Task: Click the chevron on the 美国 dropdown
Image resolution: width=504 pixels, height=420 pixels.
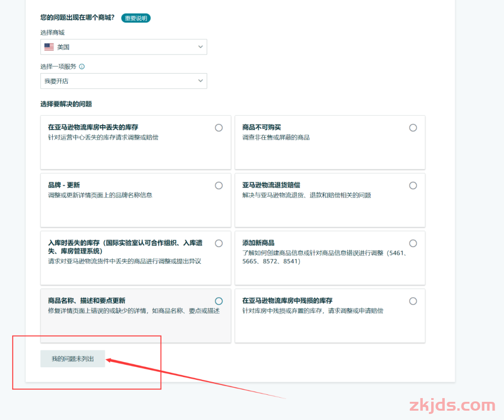Action: click(x=201, y=47)
